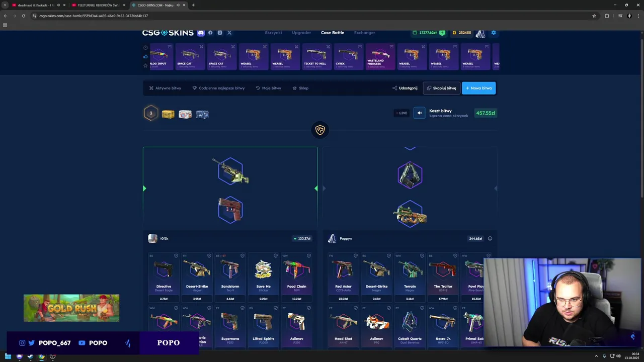
Task: Switch to TELETURNIEJ REKORDÓW browser tab
Action: [x=98, y=5]
